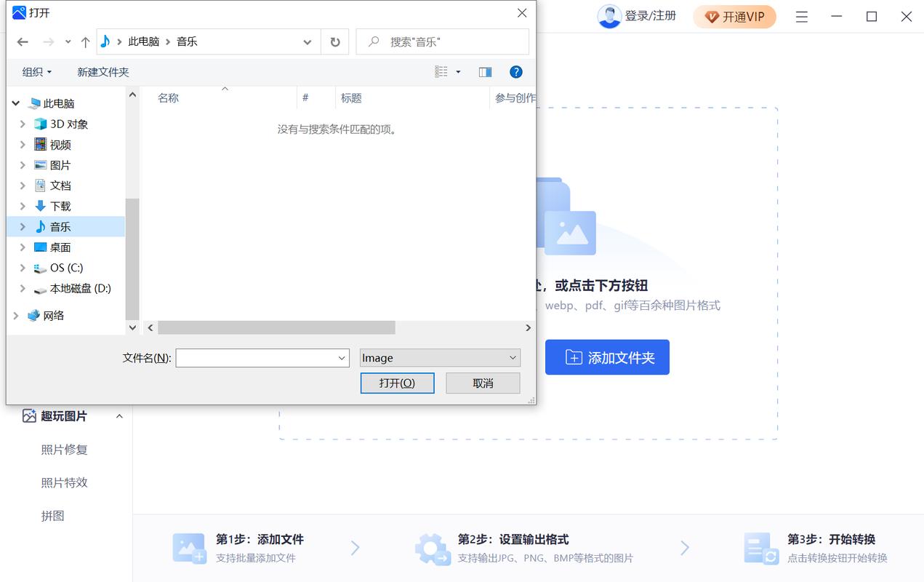Open 照片修复 in the sidebar

click(x=65, y=450)
